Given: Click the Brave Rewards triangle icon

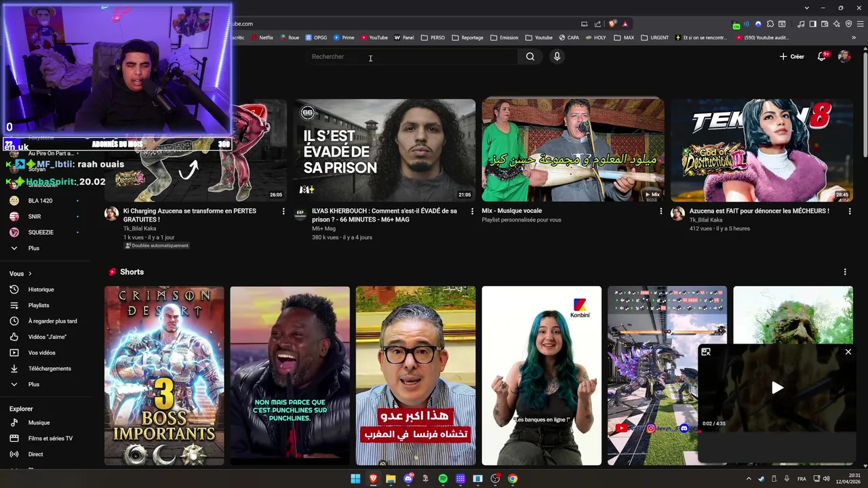Looking at the screenshot, I should pyautogui.click(x=625, y=24).
